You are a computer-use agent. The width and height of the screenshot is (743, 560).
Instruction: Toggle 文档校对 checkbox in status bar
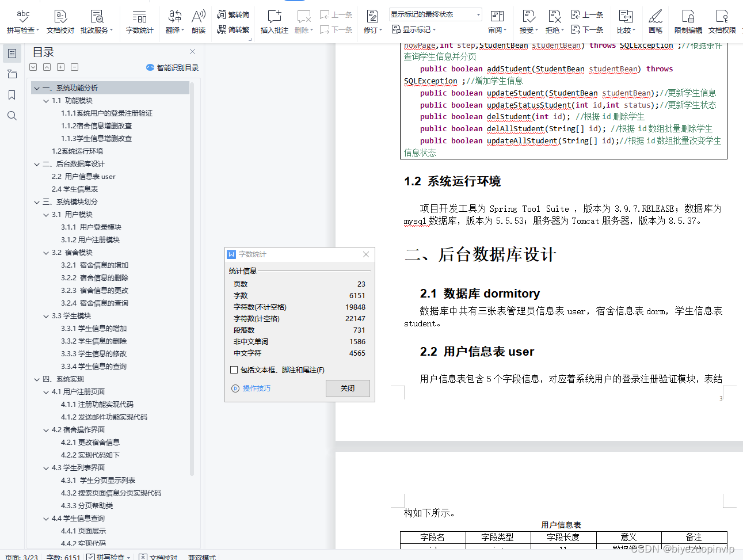[143, 557]
